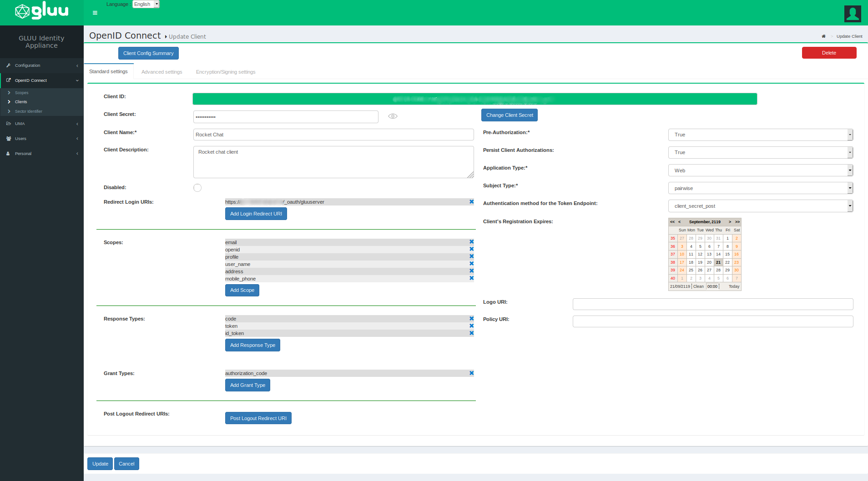The height and width of the screenshot is (481, 868).
Task: Click the home breadcrumb icon
Action: tap(823, 36)
